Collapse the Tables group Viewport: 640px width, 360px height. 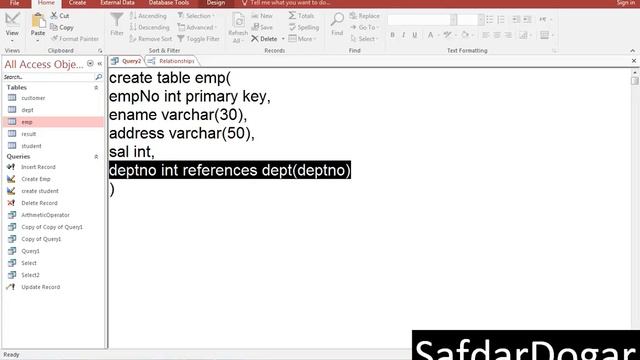pos(96,87)
